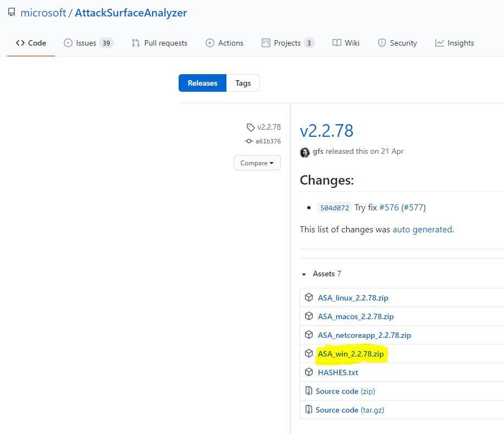The height and width of the screenshot is (434, 504).
Task: Open commit a61b376
Action: [268, 141]
